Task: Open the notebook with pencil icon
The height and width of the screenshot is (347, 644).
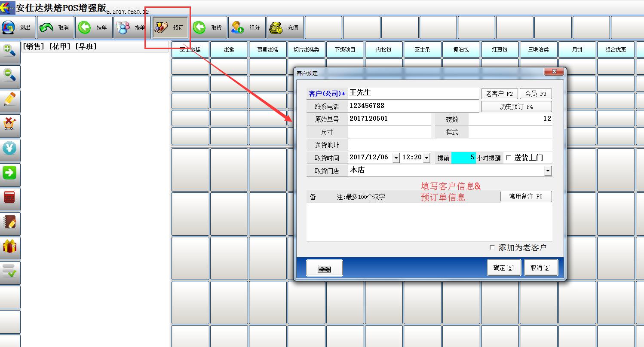Action: 10,223
